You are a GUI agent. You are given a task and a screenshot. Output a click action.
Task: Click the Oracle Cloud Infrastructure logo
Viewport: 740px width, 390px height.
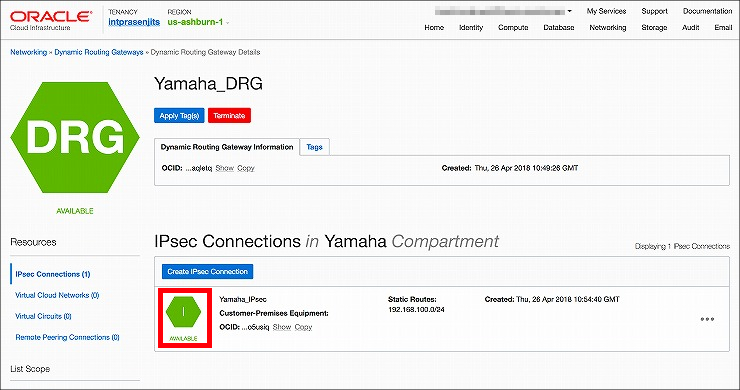click(x=51, y=21)
